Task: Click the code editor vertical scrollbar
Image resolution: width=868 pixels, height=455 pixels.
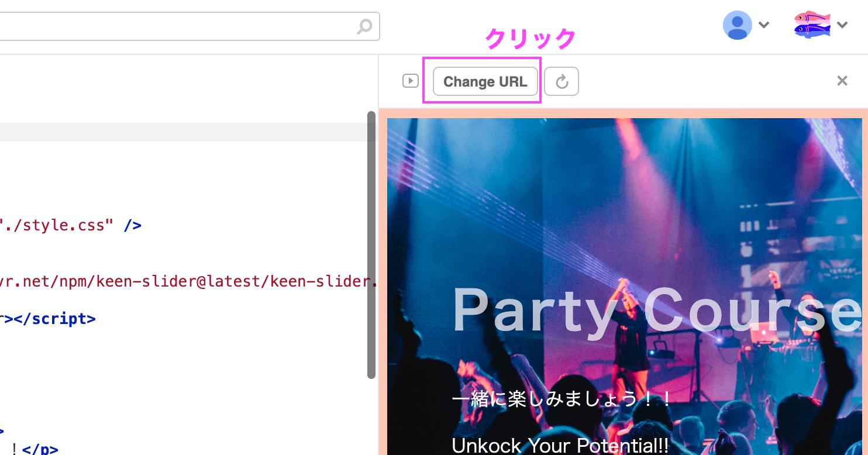Action: (x=371, y=246)
